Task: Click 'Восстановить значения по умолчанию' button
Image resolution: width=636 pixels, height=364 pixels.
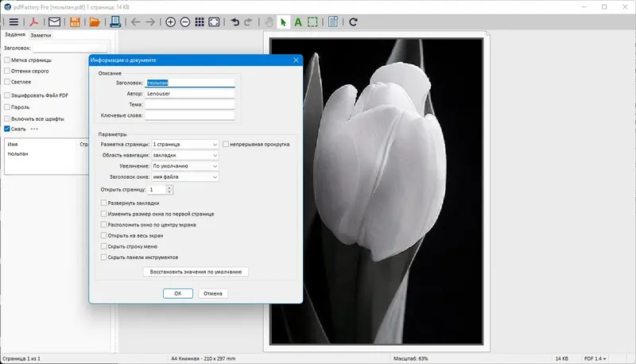Action: click(x=196, y=272)
